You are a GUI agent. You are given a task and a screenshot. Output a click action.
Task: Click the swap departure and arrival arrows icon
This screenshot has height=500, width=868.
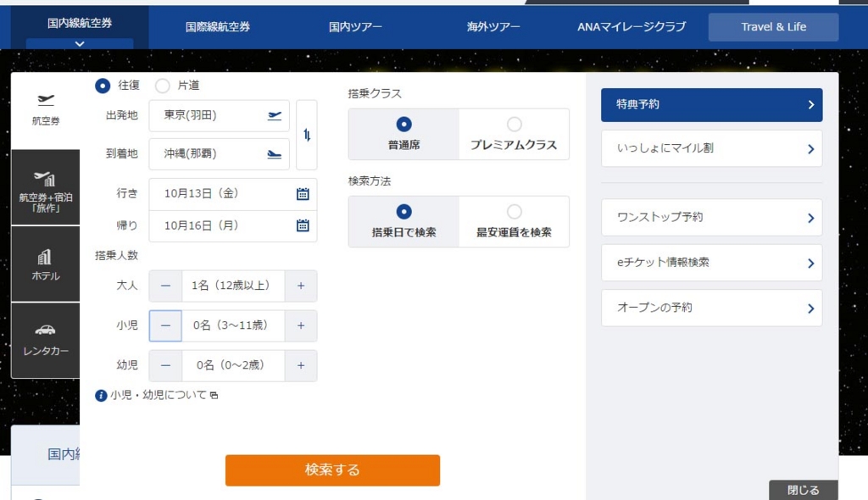[x=306, y=135]
